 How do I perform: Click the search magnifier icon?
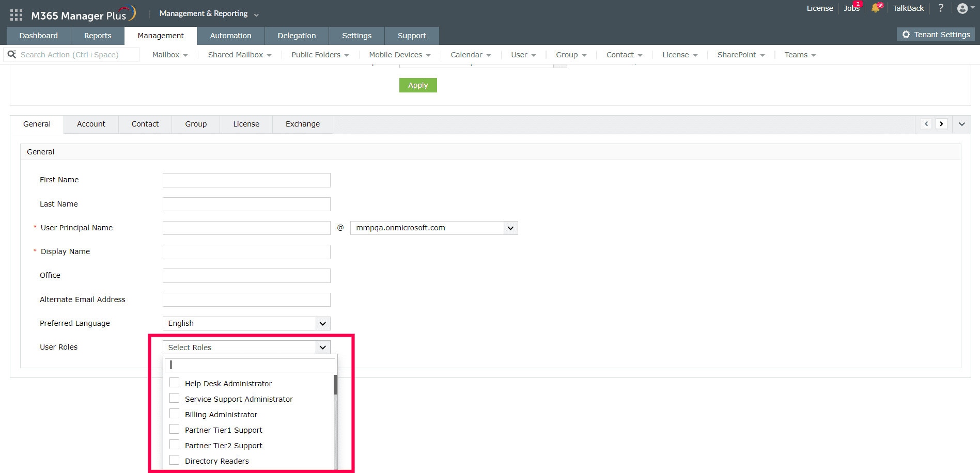coord(12,54)
